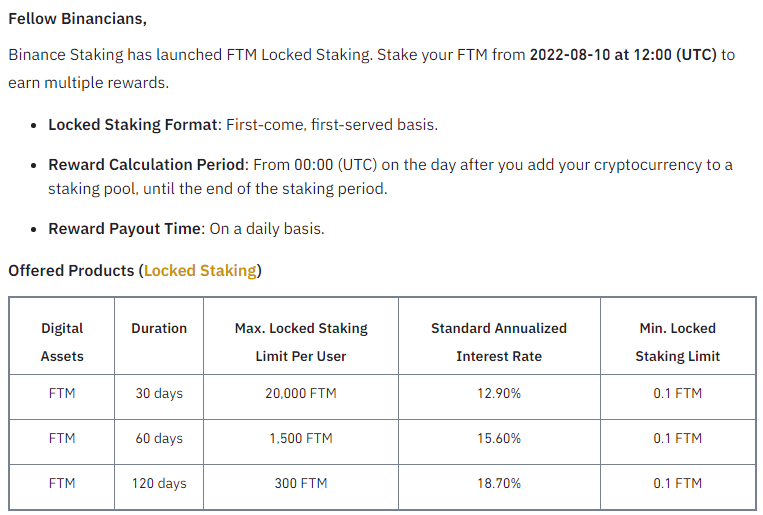The width and height of the screenshot is (763, 515).
Task: Select the 60 days duration cell
Action: click(159, 438)
